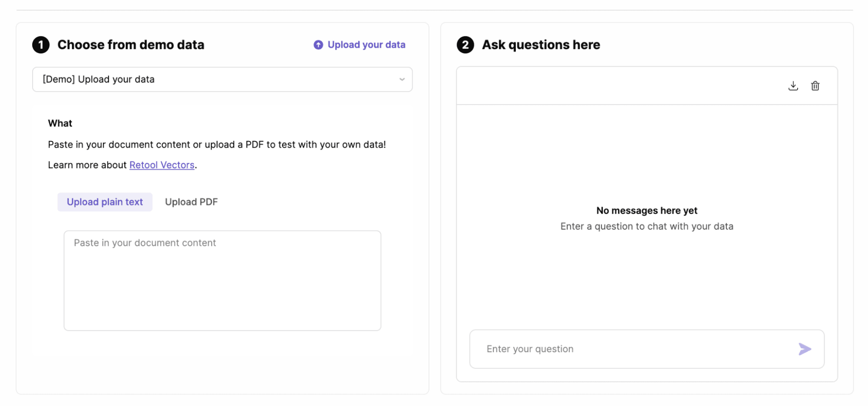This screenshot has width=868, height=406.
Task: Click the Paste in your document content textarea
Action: pos(222,281)
